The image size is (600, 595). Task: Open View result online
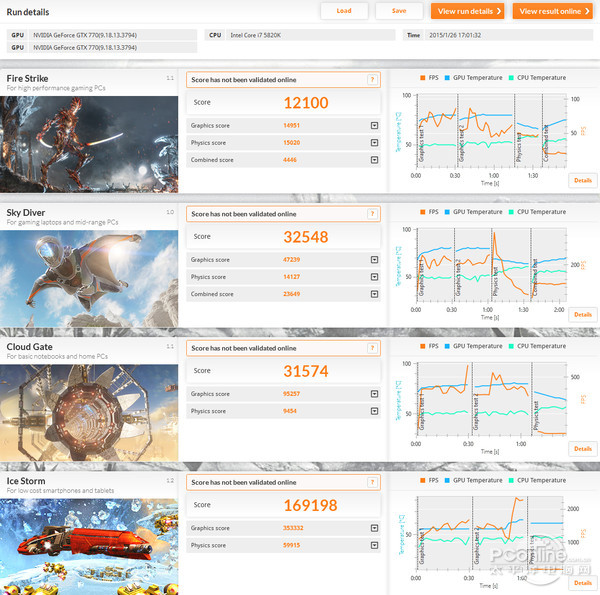pos(553,11)
